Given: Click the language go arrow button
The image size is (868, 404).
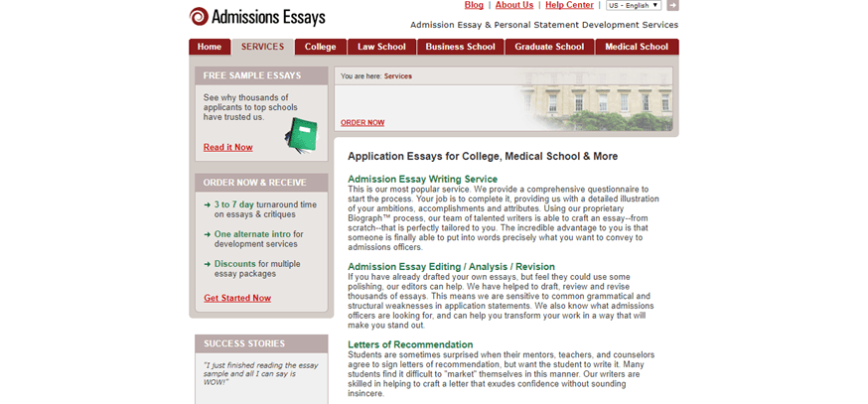Looking at the screenshot, I should tap(672, 6).
